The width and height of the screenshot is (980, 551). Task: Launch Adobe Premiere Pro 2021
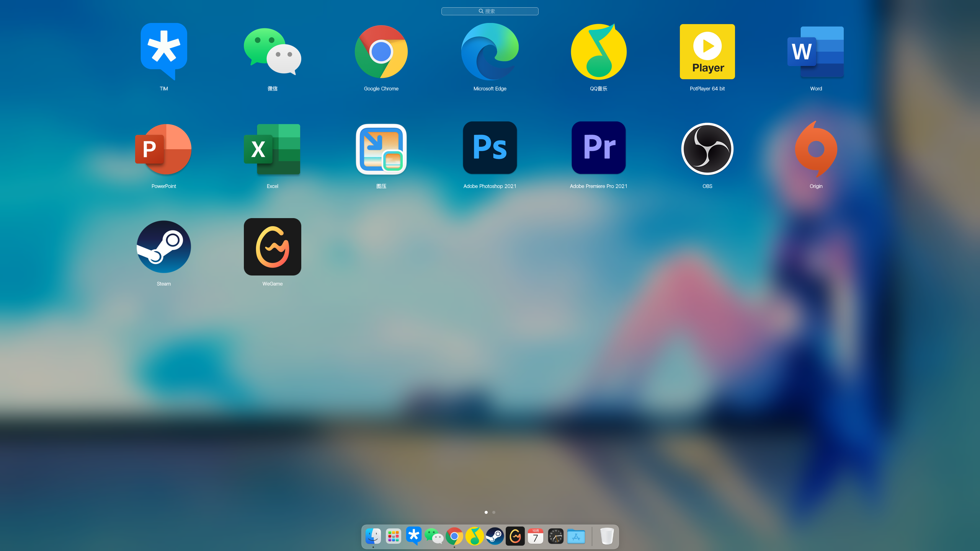[x=599, y=148]
